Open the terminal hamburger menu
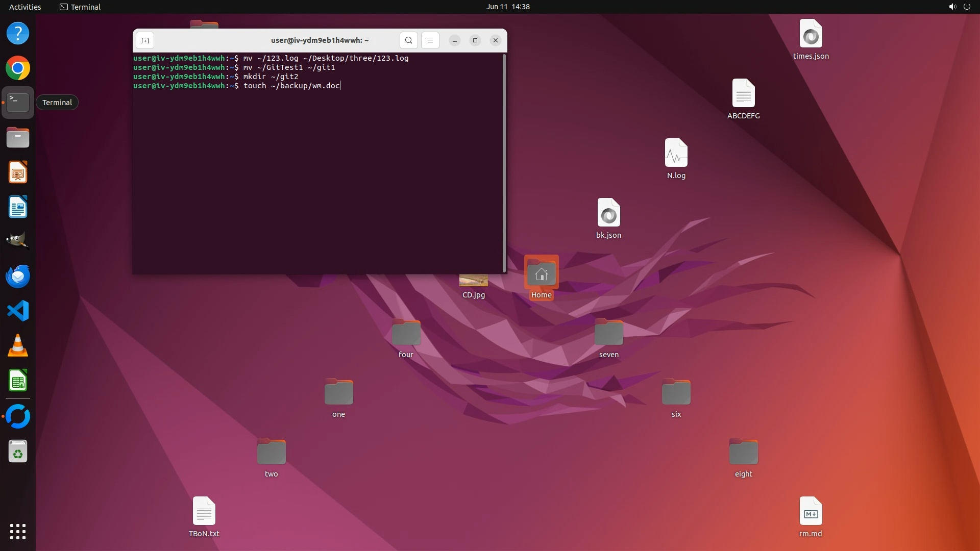The width and height of the screenshot is (980, 551). 430,40
